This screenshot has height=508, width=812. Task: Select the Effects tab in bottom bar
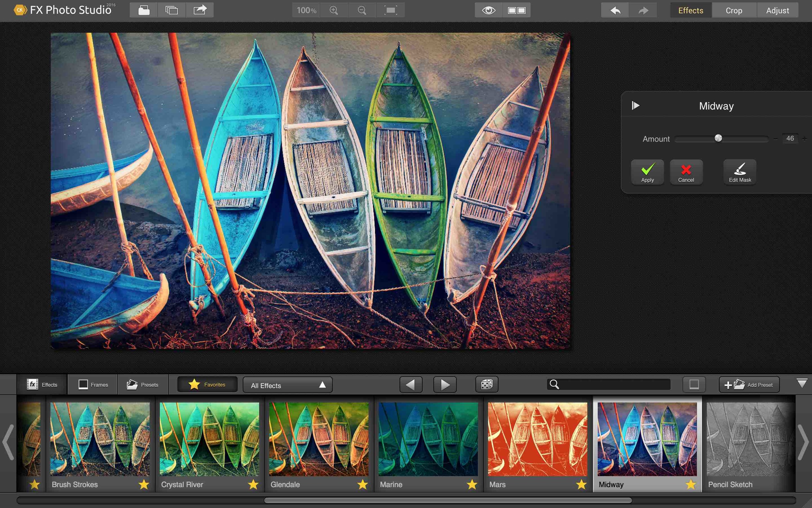(42, 384)
